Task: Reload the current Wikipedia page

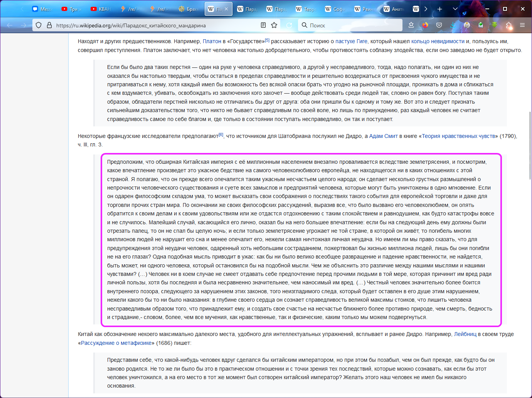Action: tap(289, 25)
